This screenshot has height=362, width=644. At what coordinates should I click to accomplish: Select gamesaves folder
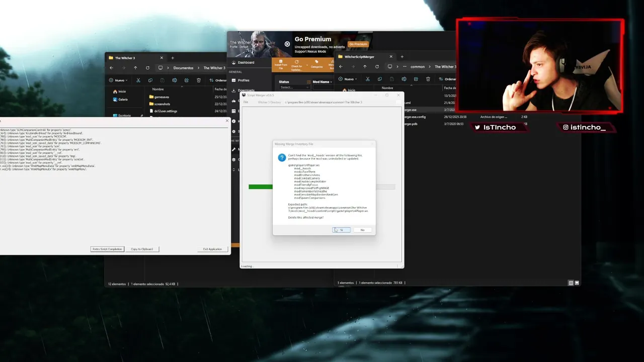159,97
